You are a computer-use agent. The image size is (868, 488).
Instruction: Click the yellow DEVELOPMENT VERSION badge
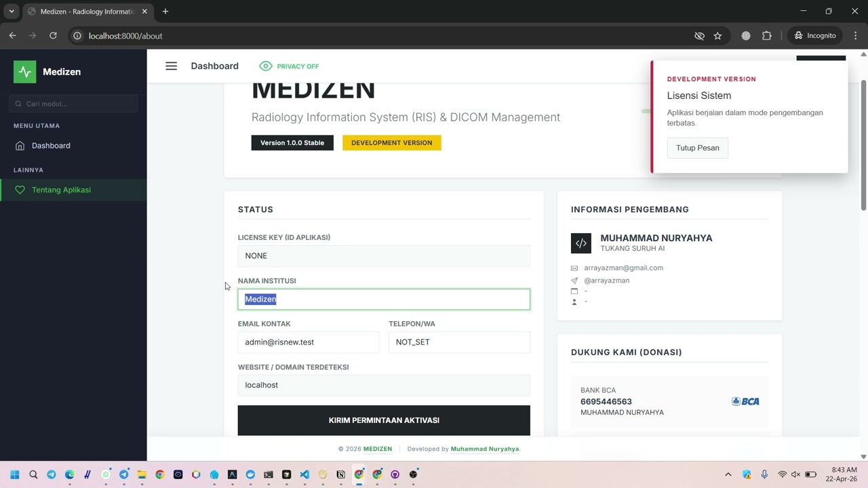point(391,143)
